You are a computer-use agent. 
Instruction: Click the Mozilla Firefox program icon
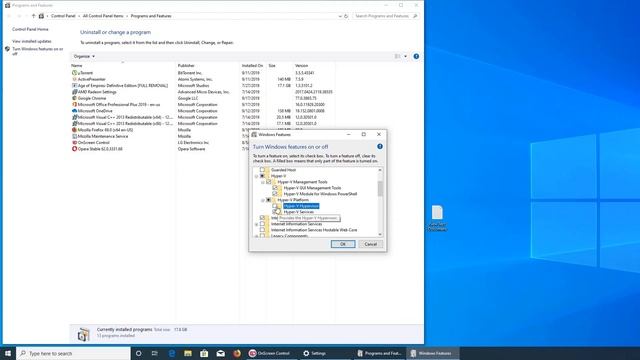point(74,130)
